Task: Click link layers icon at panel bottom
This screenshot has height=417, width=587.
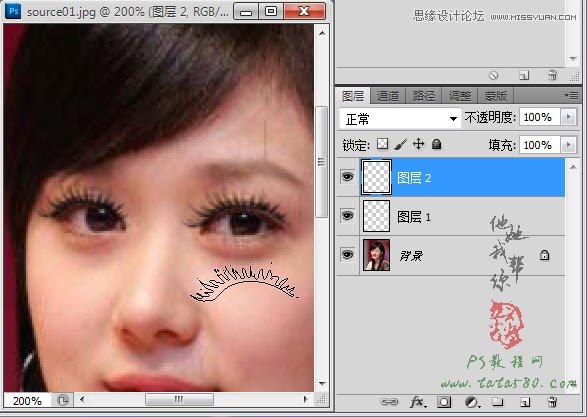Action: 389,402
